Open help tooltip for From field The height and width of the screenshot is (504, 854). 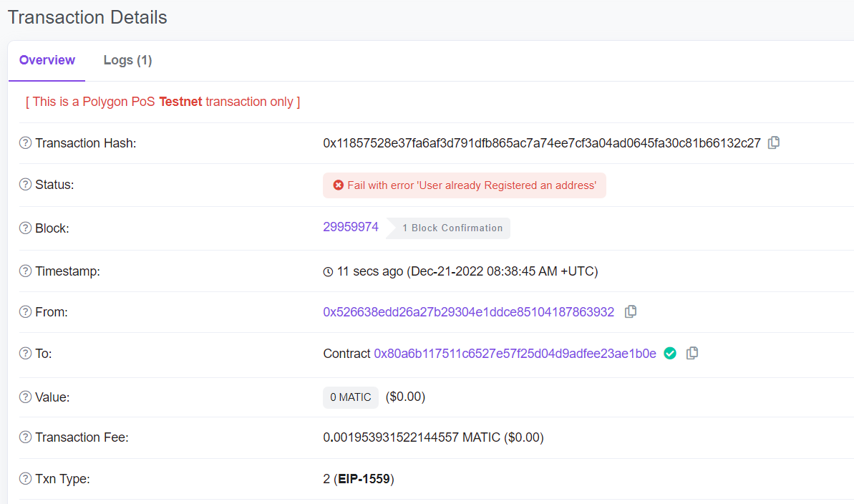[x=24, y=311]
